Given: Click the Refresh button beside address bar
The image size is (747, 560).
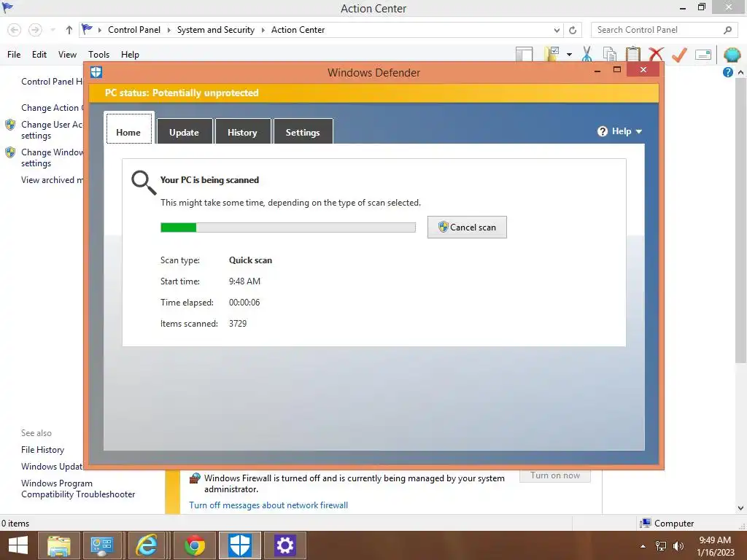Looking at the screenshot, I should coord(573,30).
